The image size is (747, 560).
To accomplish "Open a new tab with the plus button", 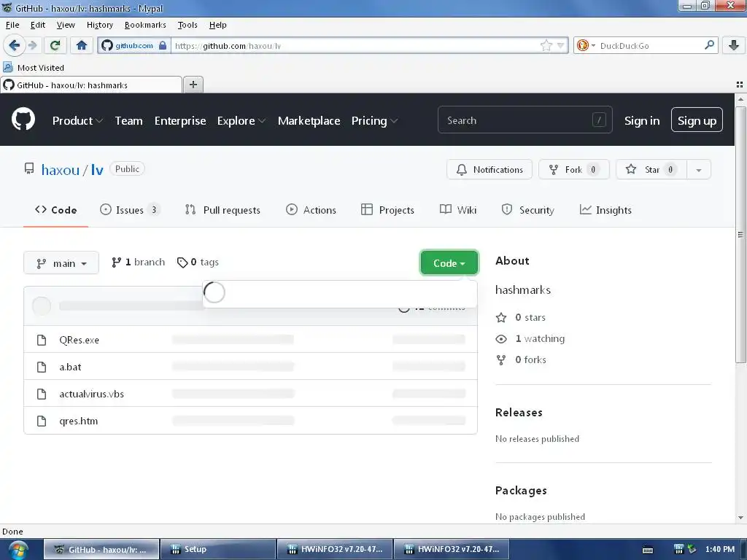I will [193, 85].
